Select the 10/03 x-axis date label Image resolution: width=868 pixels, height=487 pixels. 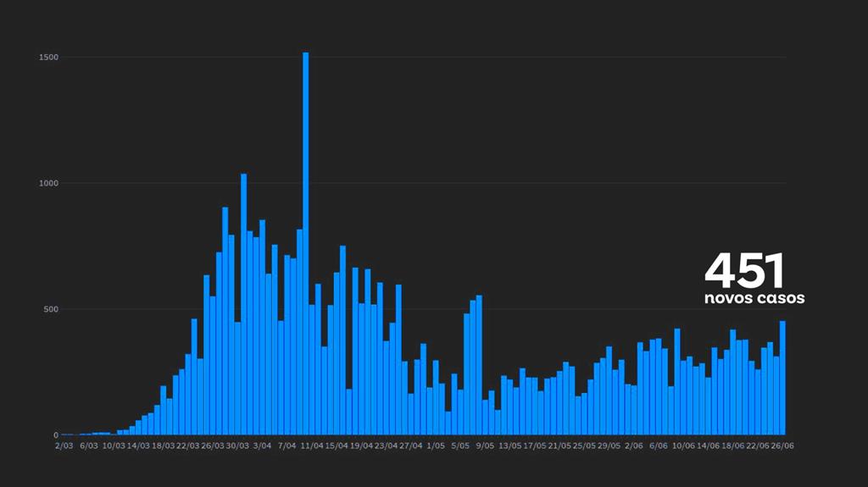pos(114,445)
